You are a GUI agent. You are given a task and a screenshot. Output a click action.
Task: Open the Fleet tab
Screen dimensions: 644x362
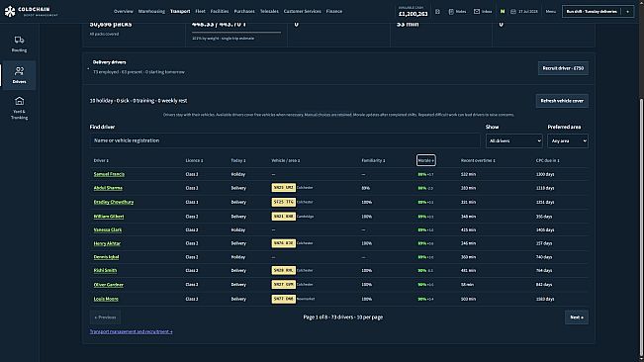pos(201,12)
